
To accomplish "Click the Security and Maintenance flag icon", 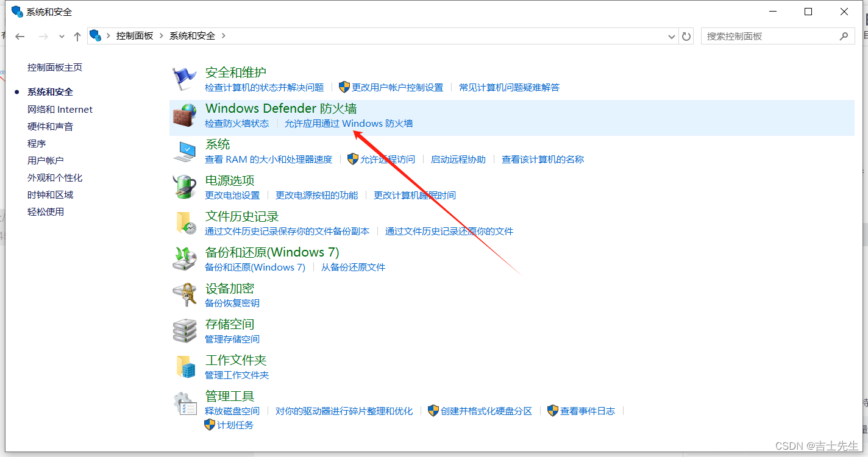I will click(185, 79).
